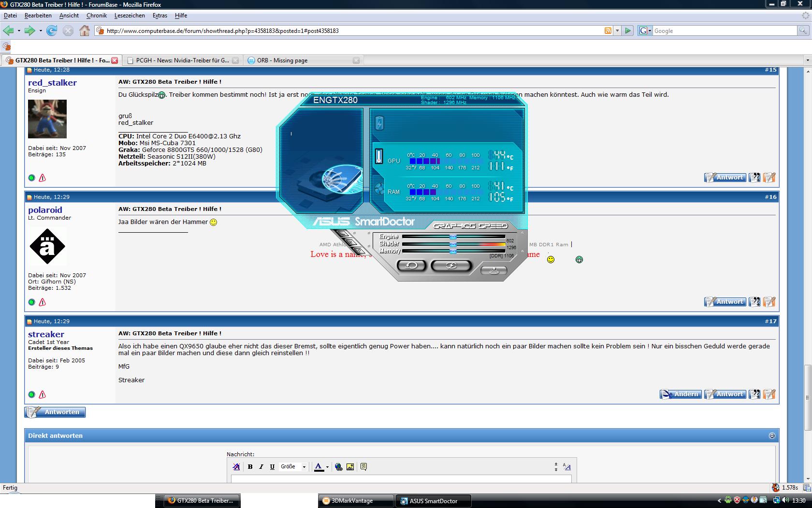
Task: Click the Antworten thread reply button
Action: pyautogui.click(x=55, y=412)
